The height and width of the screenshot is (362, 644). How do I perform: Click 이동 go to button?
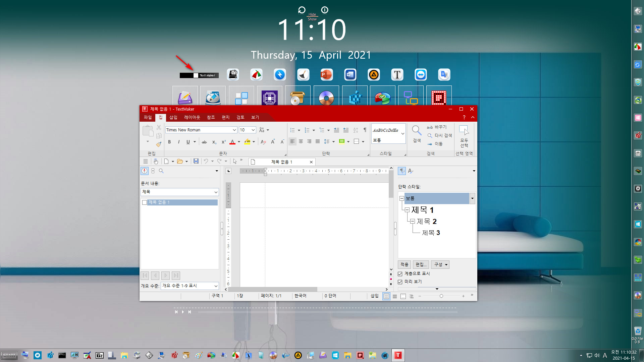point(435,144)
